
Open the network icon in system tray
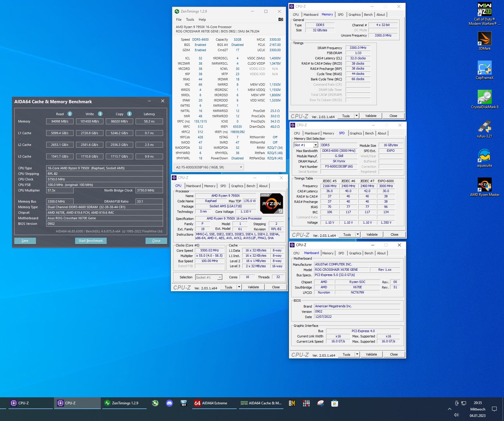(x=464, y=403)
